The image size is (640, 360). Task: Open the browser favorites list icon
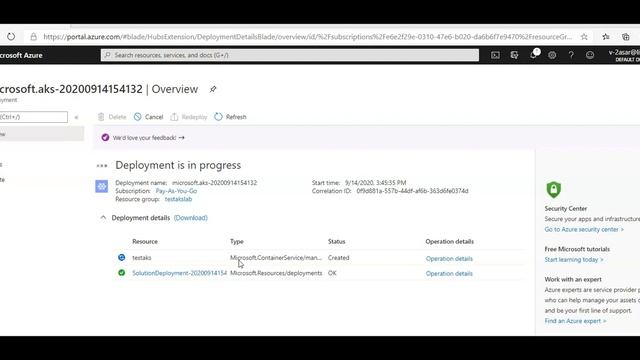point(606,37)
